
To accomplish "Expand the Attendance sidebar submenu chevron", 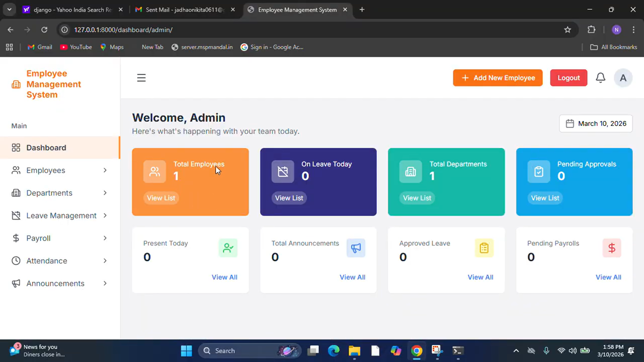I will pyautogui.click(x=105, y=261).
